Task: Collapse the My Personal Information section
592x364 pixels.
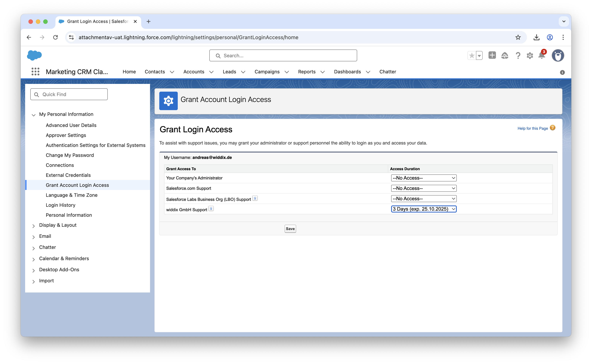Action: (33, 115)
